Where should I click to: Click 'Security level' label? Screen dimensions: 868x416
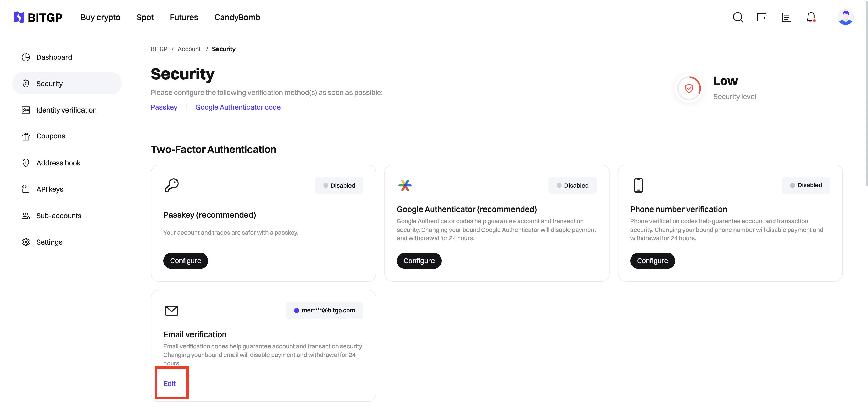(735, 97)
